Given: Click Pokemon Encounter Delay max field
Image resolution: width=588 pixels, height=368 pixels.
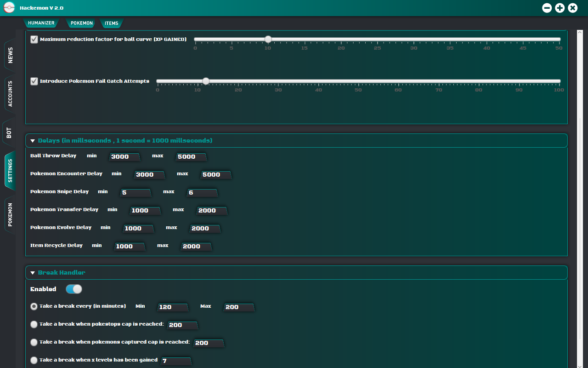Looking at the screenshot, I should pyautogui.click(x=216, y=175).
